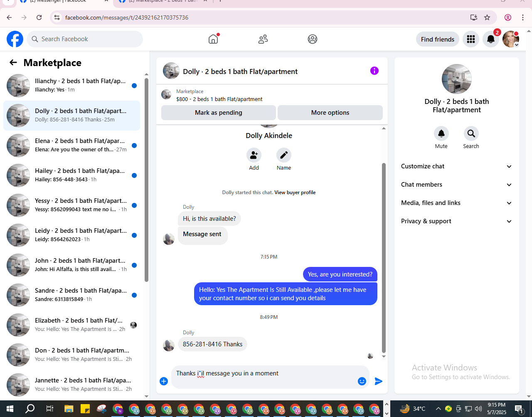This screenshot has width=532, height=417.
Task: Click the browser address bar URL
Action: 127,17
